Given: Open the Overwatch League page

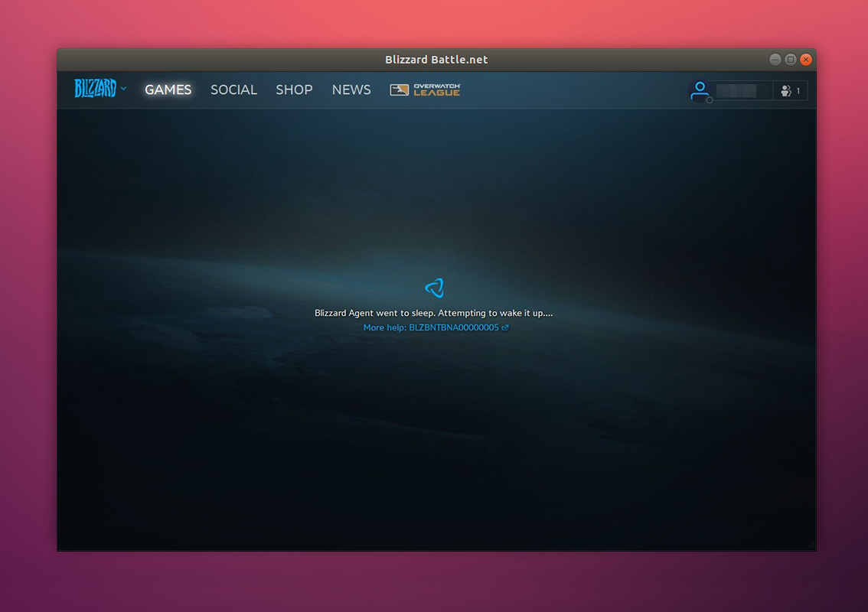Looking at the screenshot, I should click(425, 90).
